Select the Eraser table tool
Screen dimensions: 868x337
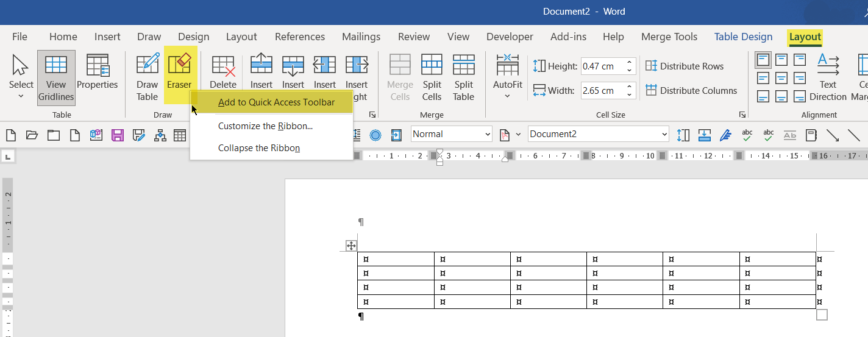[179, 72]
